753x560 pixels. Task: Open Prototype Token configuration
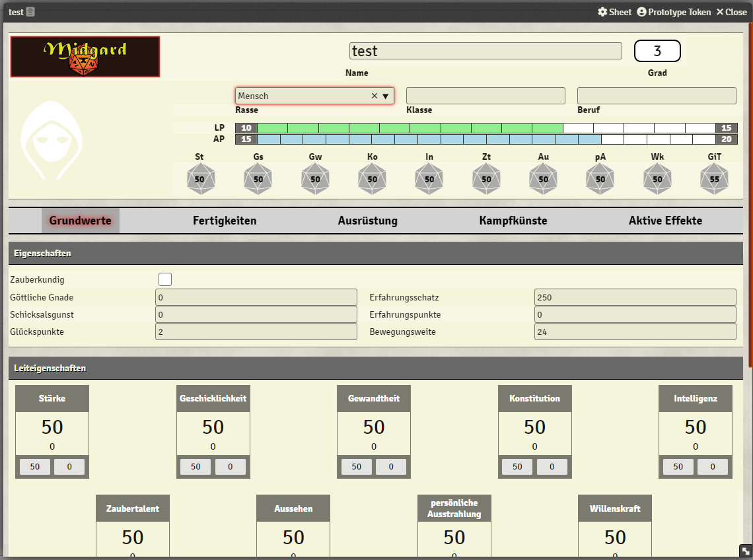(x=674, y=12)
